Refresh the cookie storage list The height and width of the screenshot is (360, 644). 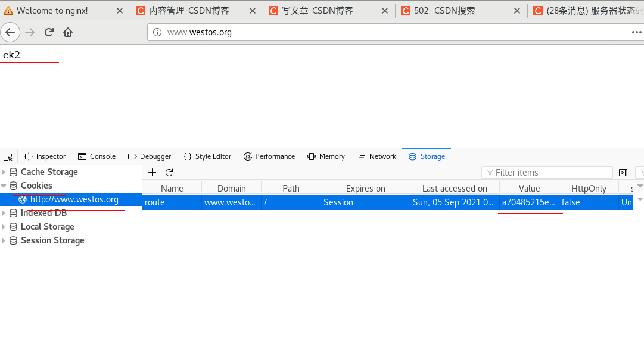tap(169, 172)
